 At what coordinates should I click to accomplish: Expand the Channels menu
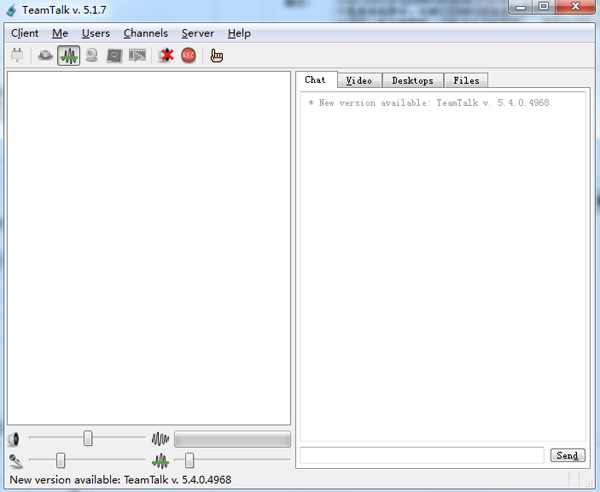click(145, 33)
